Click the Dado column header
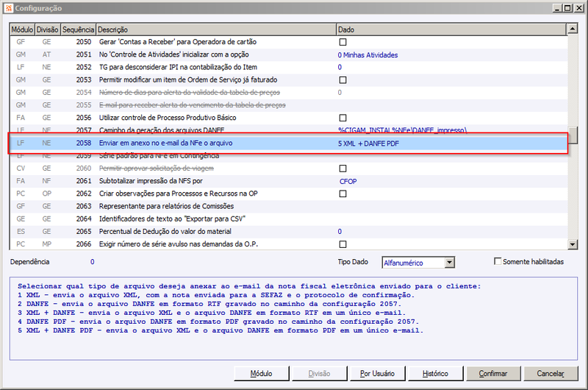588x390 pixels. pos(451,29)
